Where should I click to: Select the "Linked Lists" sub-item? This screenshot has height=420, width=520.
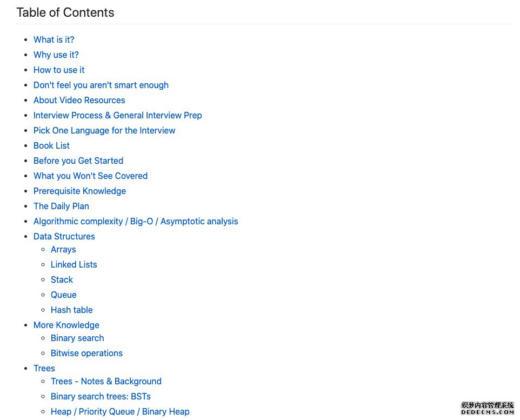[x=74, y=265]
